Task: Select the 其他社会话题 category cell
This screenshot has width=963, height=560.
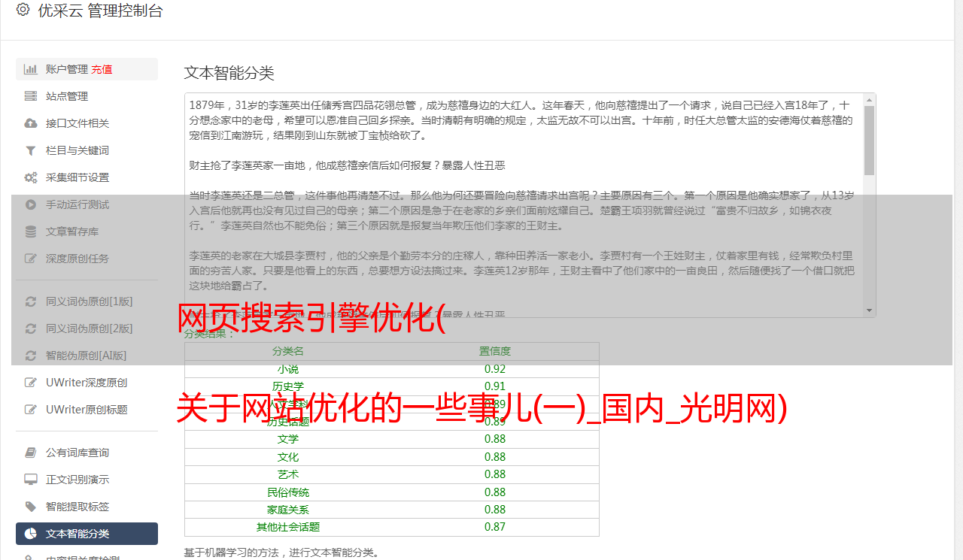Action: [288, 527]
